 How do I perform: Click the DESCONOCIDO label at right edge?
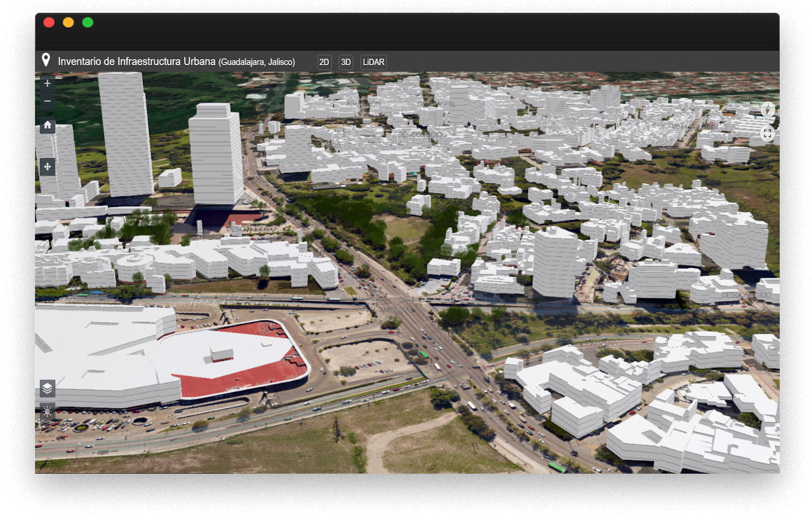pos(746,295)
